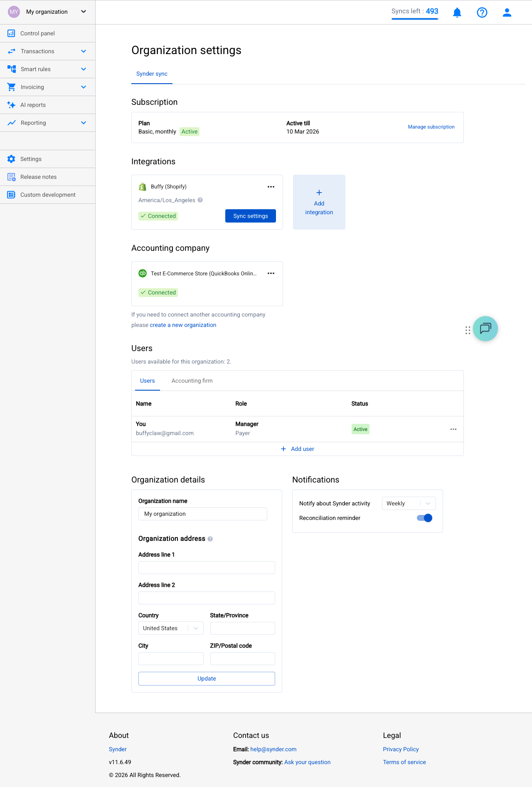Click the buffyclaw@gmail.com user email

coord(165,433)
